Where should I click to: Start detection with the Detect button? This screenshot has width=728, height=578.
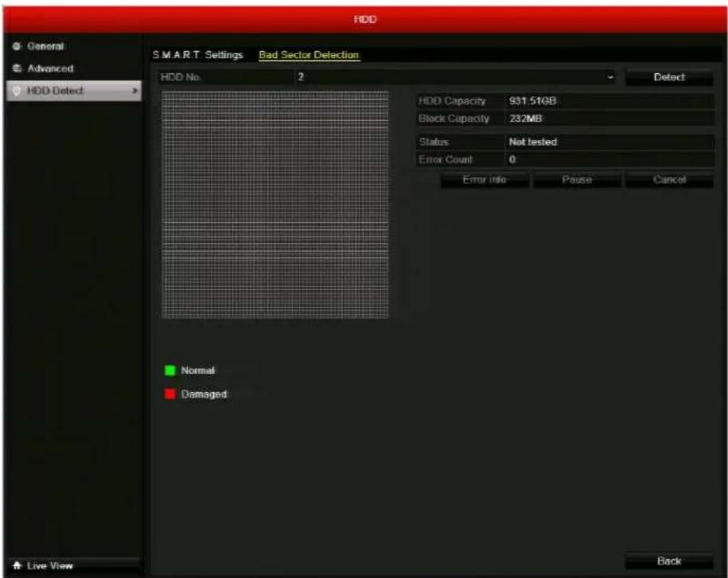point(669,77)
